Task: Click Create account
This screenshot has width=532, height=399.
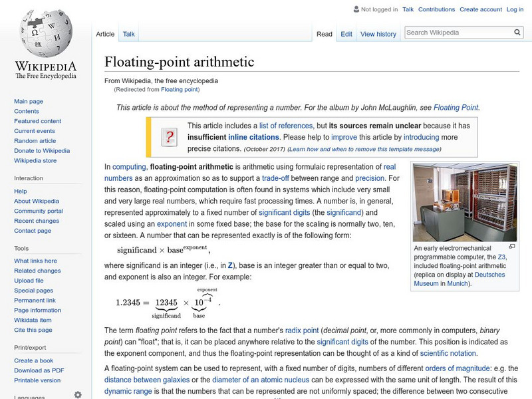Action: click(481, 9)
